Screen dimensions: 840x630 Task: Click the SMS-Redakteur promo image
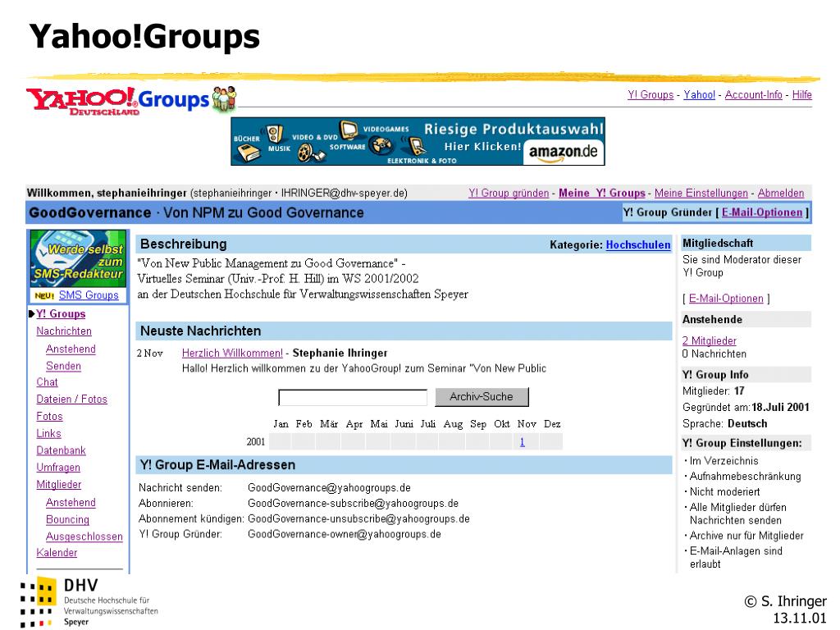tap(78, 258)
